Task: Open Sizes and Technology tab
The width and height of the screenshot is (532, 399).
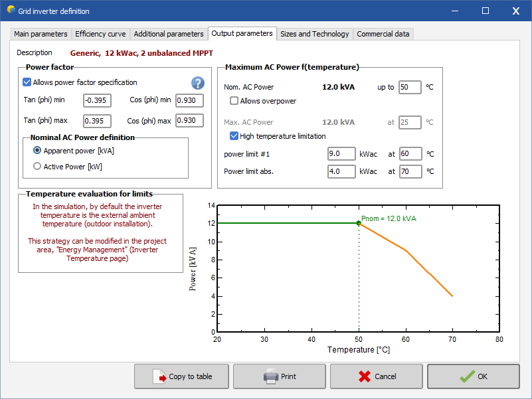Action: click(x=315, y=34)
